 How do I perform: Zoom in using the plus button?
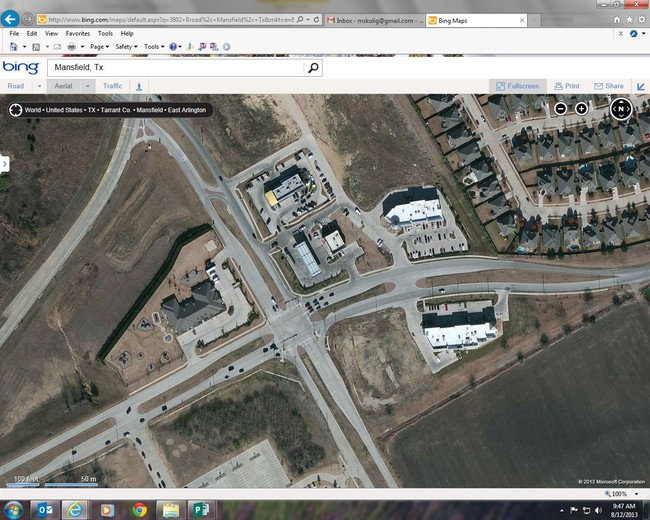pyautogui.click(x=581, y=108)
